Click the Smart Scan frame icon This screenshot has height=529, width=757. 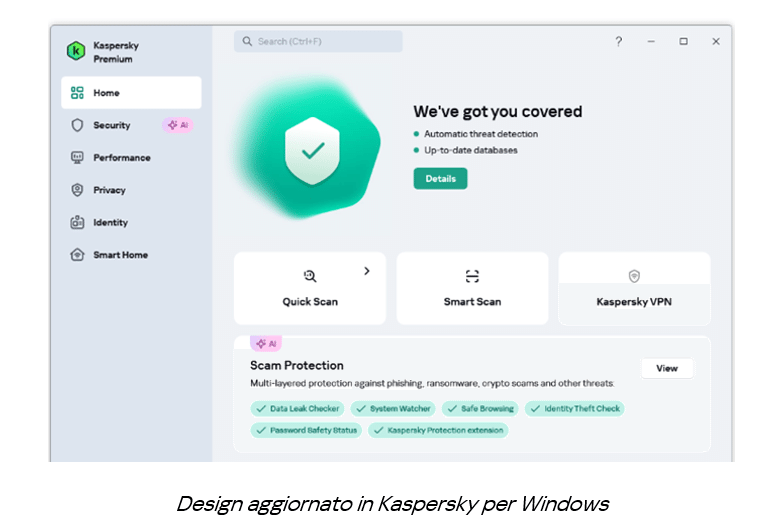click(x=472, y=276)
